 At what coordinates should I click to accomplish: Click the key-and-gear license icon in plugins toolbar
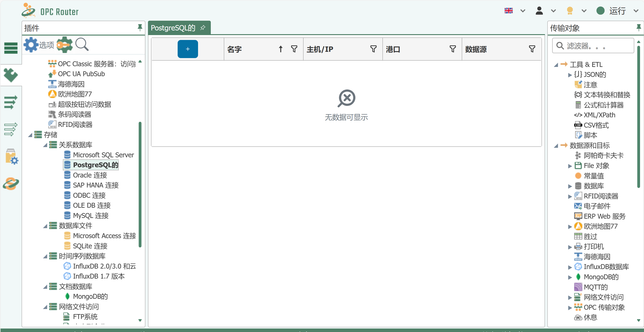click(x=64, y=45)
